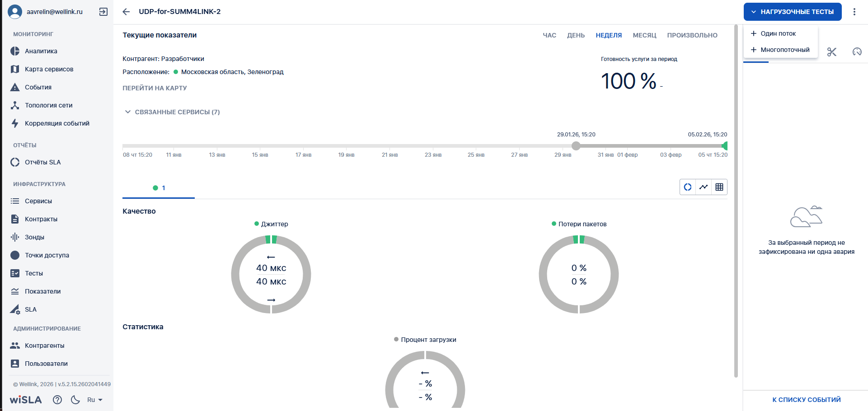Viewport: 868px width, 411px height.
Task: Select the Месяц period tab
Action: coord(644,35)
